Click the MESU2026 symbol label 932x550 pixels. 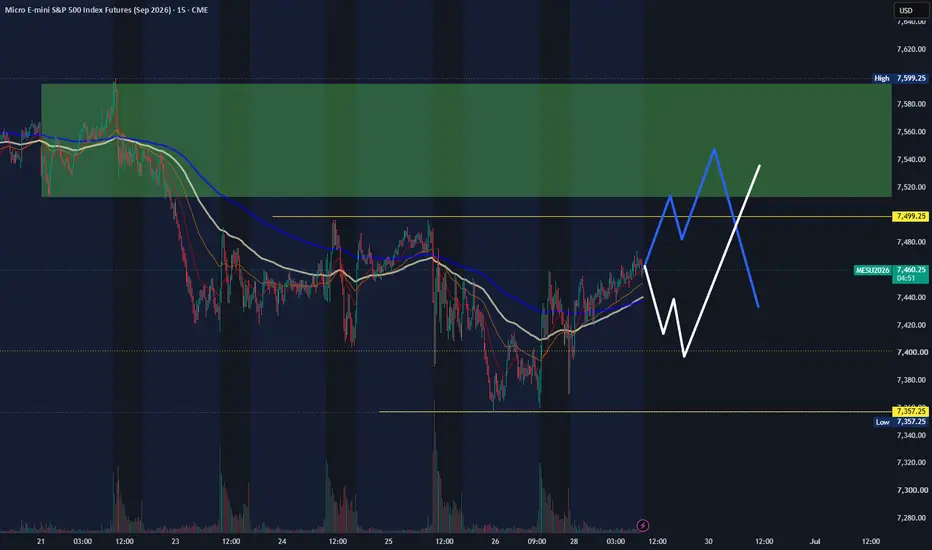click(873, 270)
